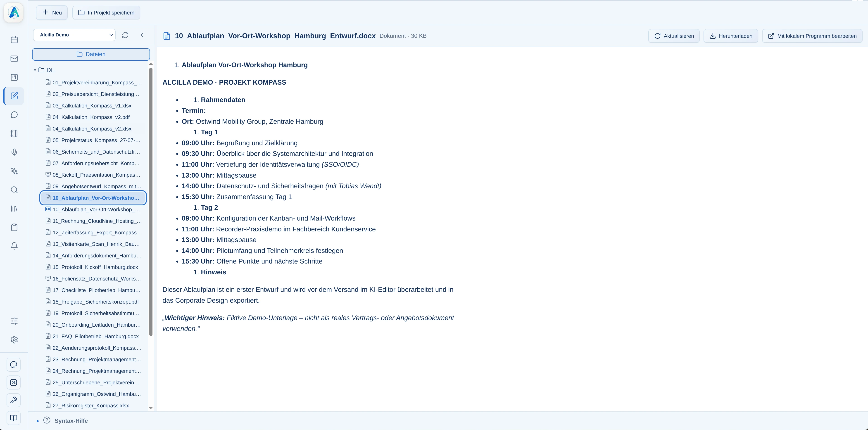
Task: Open file 01_Projektvereinbarung_Kompass
Action: pos(93,83)
